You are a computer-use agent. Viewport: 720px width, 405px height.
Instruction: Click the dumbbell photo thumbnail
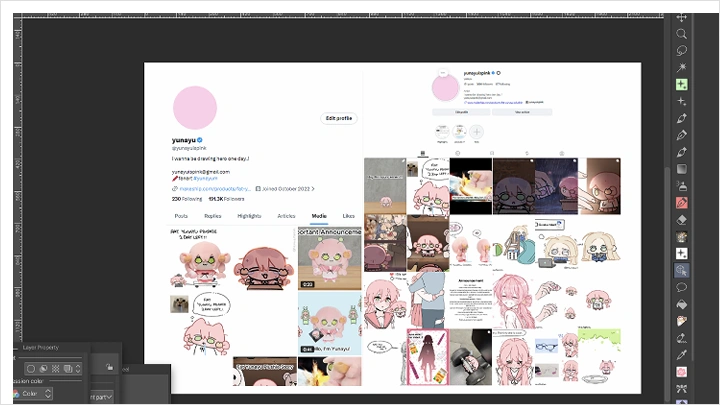[x=471, y=357]
